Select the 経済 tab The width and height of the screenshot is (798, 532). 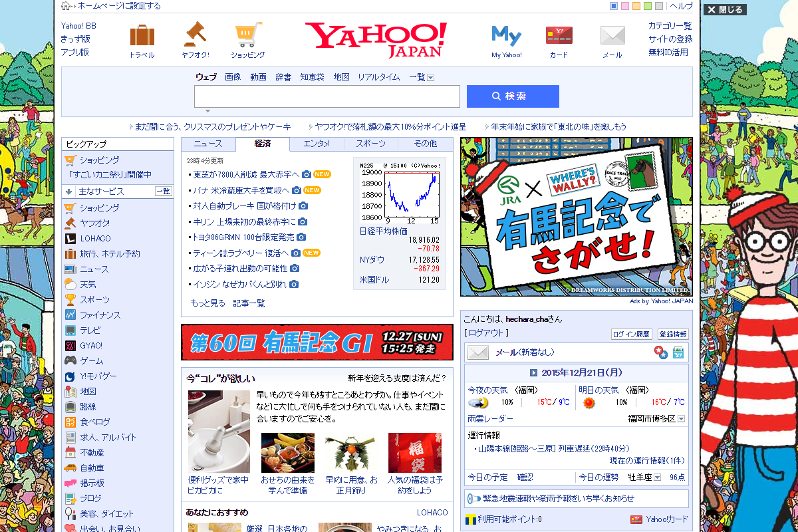[263, 144]
